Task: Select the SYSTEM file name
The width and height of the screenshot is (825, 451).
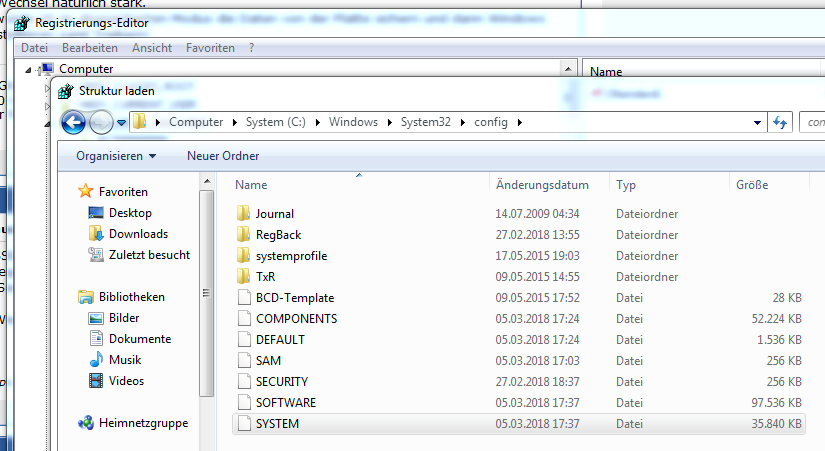Action: coord(277,424)
